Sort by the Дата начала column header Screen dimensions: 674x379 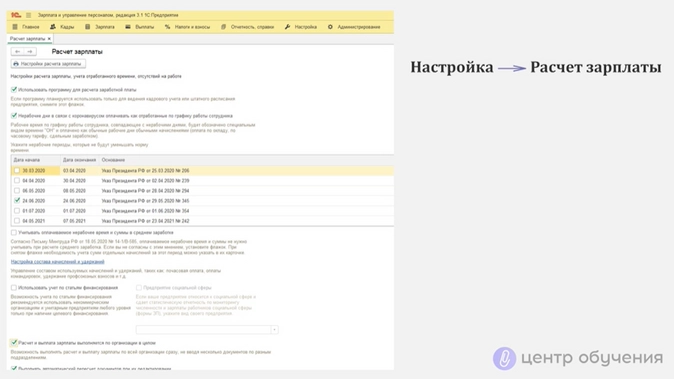pyautogui.click(x=36, y=160)
